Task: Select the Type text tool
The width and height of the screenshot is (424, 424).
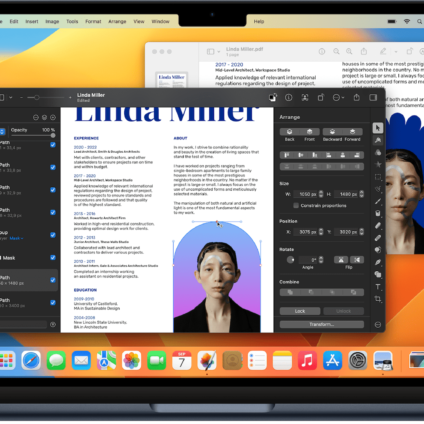Action: tap(378, 287)
